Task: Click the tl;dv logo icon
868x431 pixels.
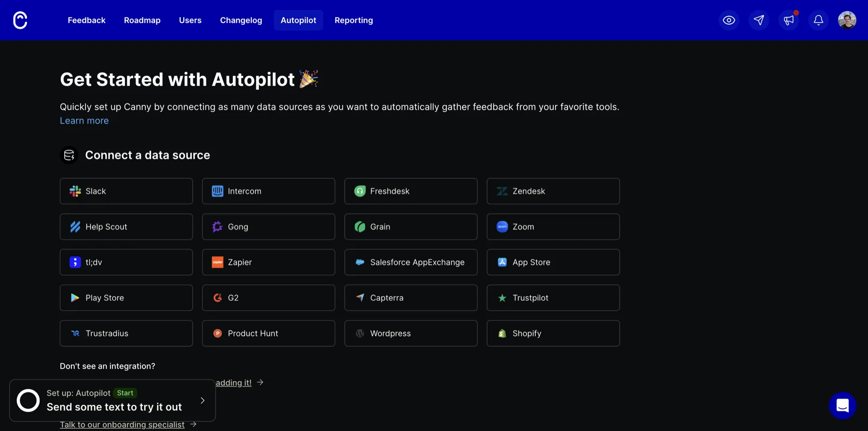Action: (x=75, y=262)
